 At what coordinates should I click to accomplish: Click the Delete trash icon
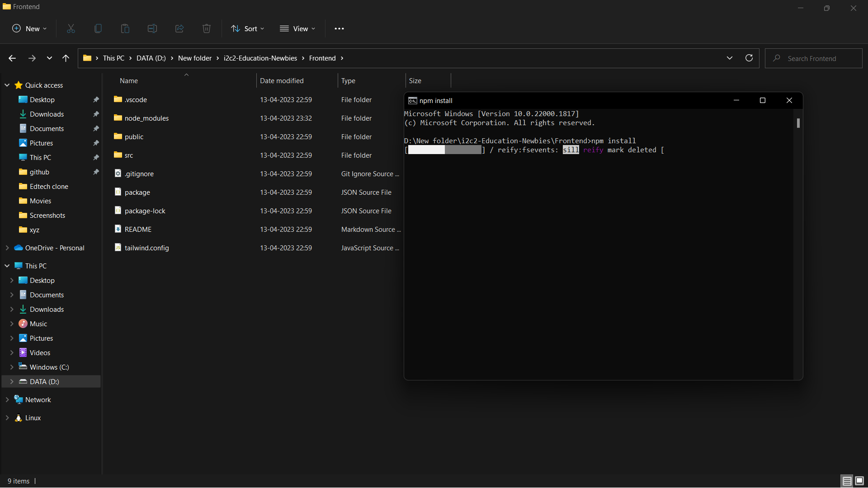[206, 28]
